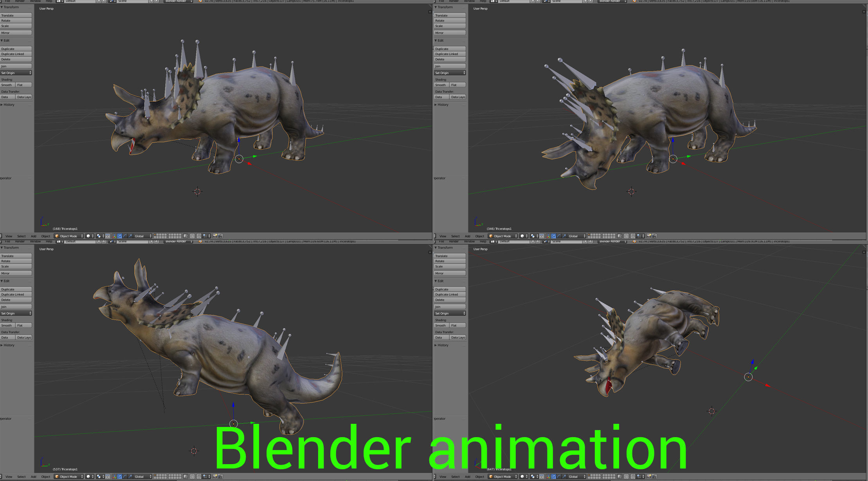
Task: Click Flat shading button in frame 168 tool shelf
Action: 24,85
